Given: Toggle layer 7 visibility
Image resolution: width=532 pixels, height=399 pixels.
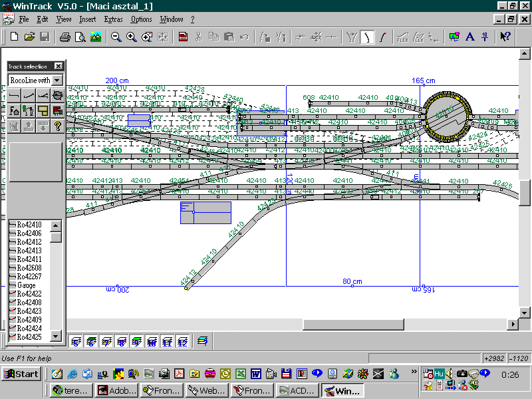Looking at the screenshot, I should click(x=106, y=341).
